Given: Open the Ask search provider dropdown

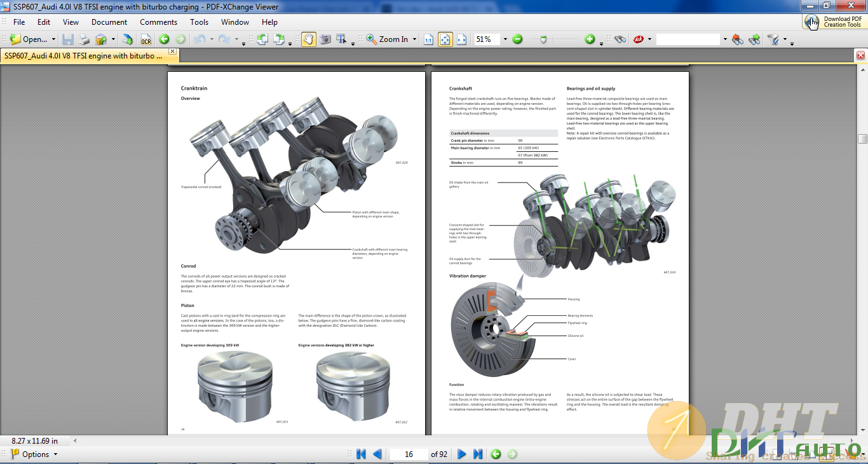Looking at the screenshot, I should coord(650,39).
